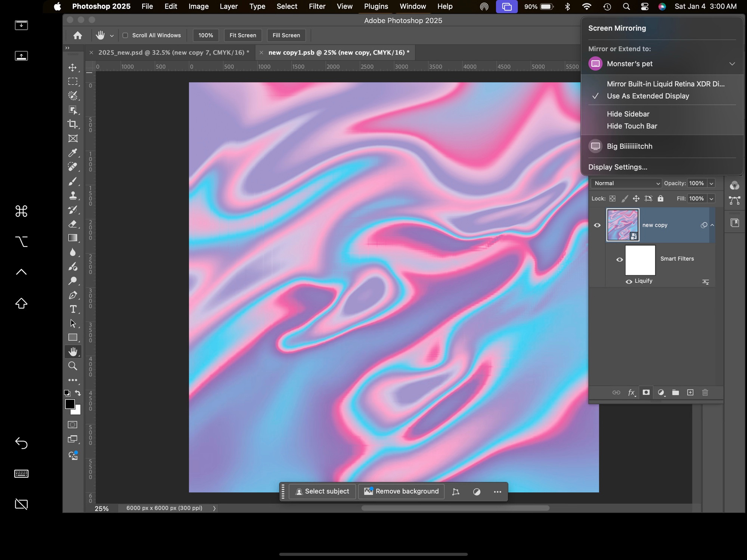Image resolution: width=747 pixels, height=560 pixels.
Task: Toggle lock image pixels brush icon
Action: point(624,199)
